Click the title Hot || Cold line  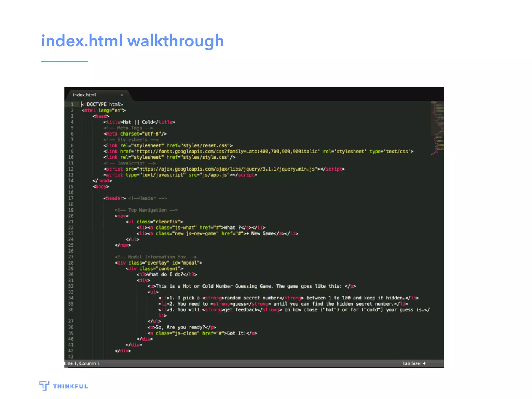(139, 122)
